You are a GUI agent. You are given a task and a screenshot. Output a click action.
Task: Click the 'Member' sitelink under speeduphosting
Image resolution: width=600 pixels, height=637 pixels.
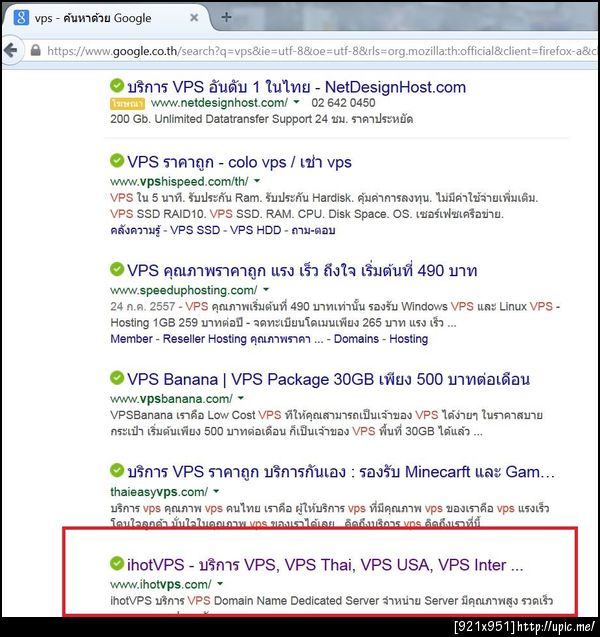click(x=132, y=339)
